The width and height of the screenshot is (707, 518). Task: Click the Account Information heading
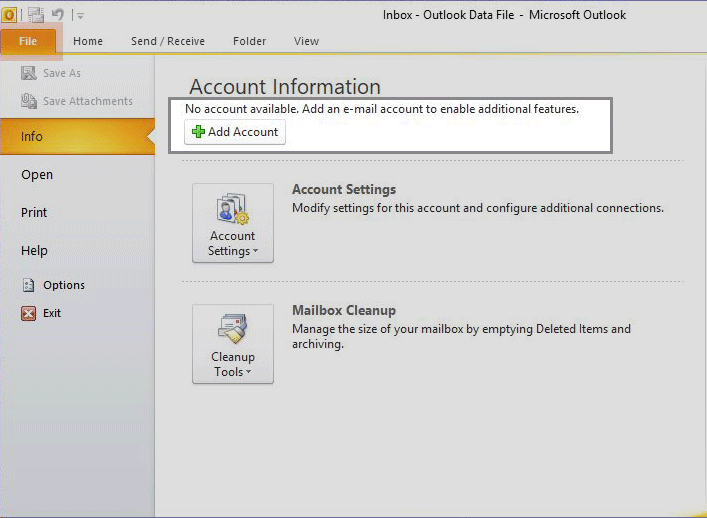point(285,87)
